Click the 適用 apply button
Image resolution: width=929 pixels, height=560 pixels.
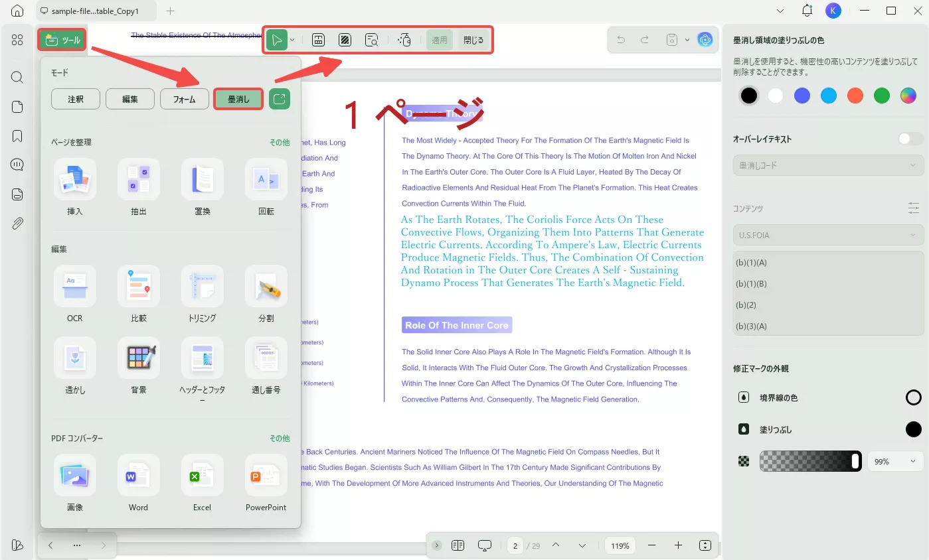point(440,40)
